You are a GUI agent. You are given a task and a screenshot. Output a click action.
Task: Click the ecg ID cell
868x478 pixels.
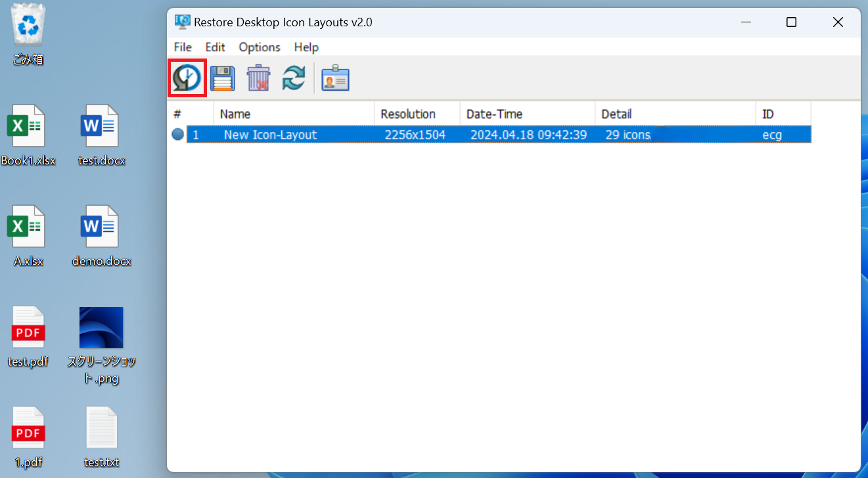[x=772, y=135]
